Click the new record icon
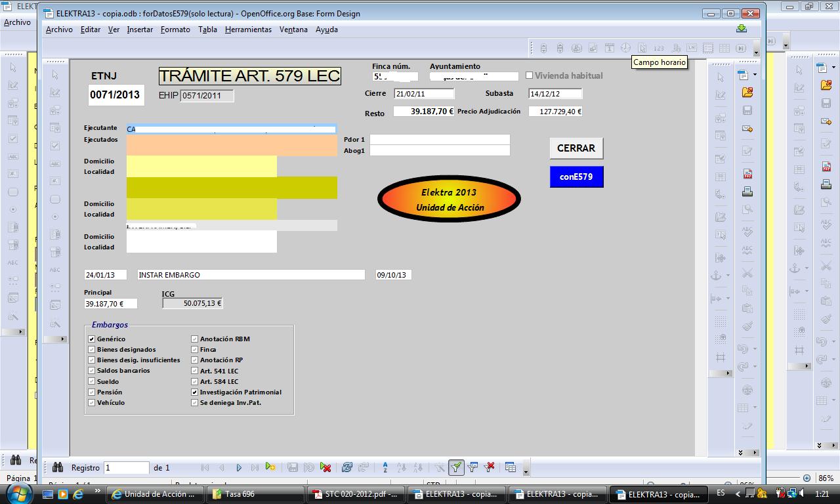 point(270,467)
